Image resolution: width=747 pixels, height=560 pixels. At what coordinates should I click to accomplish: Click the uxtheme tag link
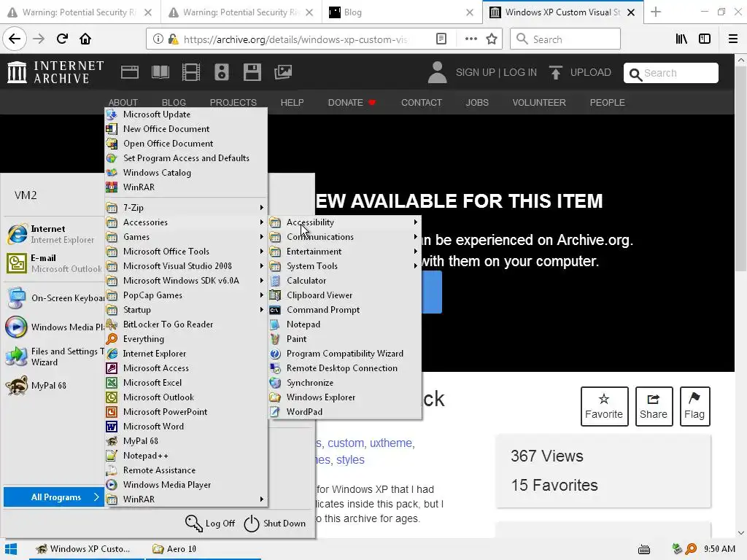391,443
